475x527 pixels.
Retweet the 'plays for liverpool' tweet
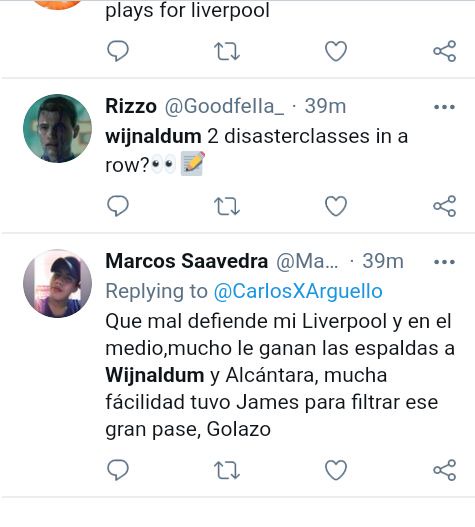(227, 51)
